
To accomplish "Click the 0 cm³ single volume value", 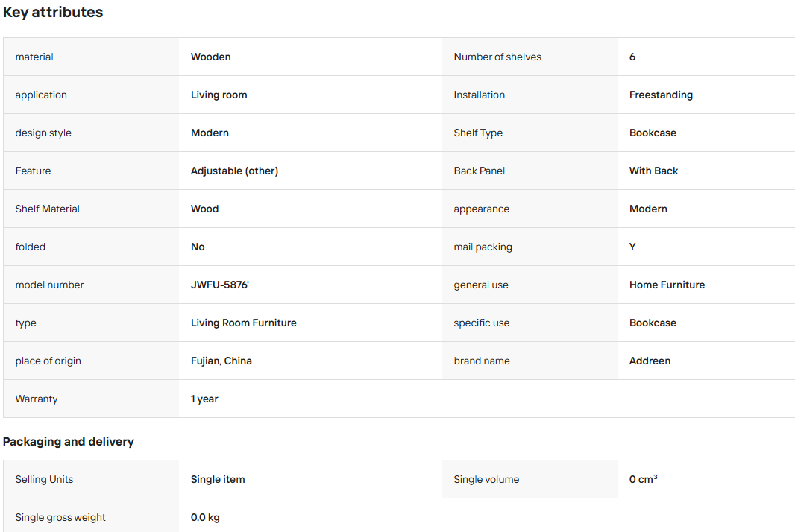I will point(644,479).
